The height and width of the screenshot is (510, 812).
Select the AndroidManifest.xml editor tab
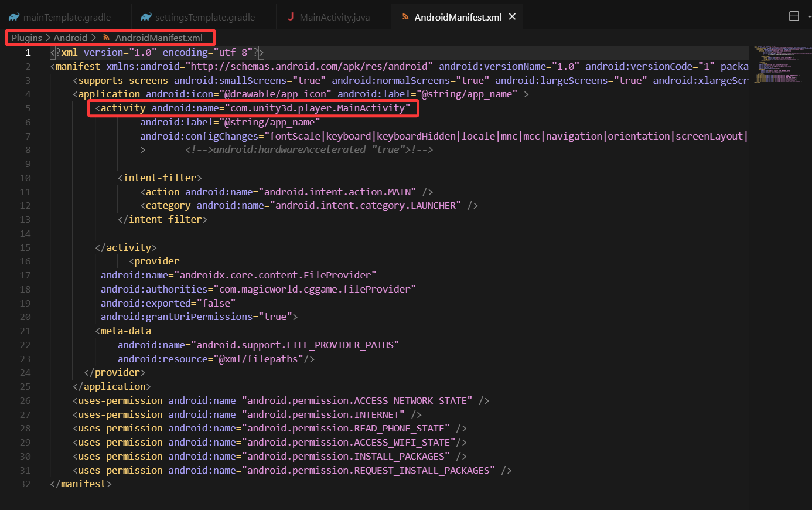click(458, 17)
